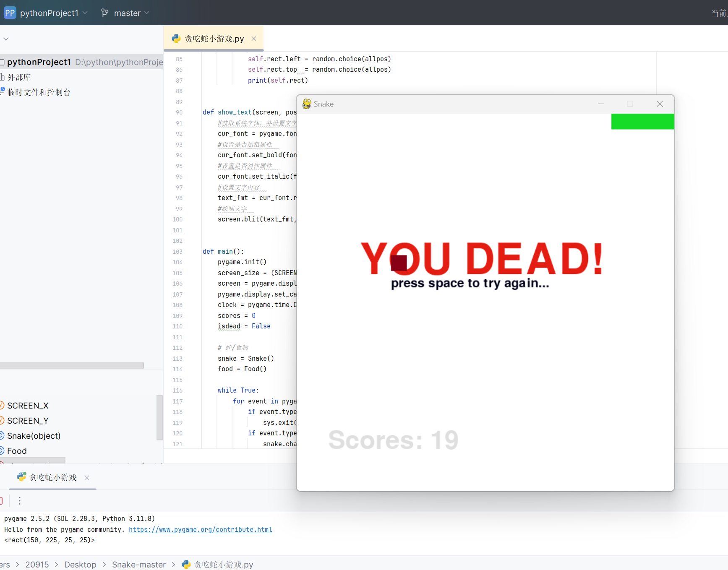Stop the running program

click(1, 501)
